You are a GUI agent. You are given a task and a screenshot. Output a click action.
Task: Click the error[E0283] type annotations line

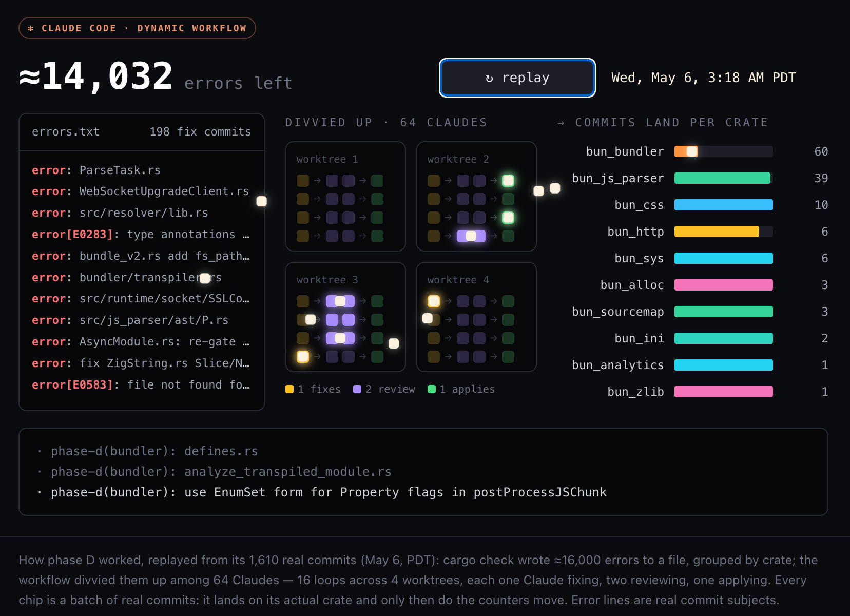coord(140,235)
